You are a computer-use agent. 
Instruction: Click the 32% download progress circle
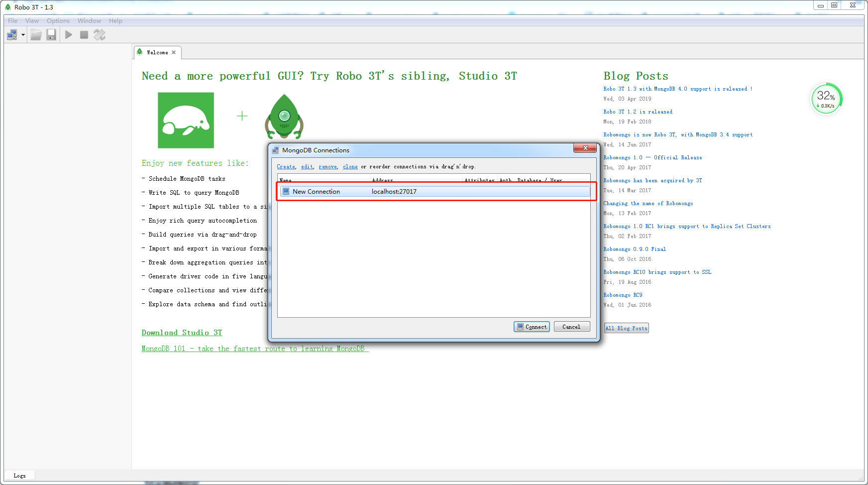(825, 99)
